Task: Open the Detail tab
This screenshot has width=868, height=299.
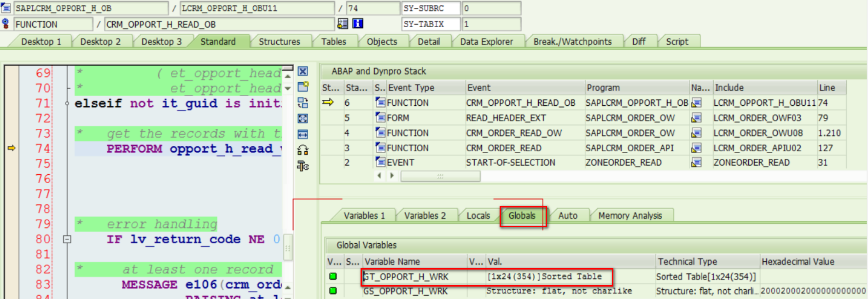Action: (x=429, y=41)
